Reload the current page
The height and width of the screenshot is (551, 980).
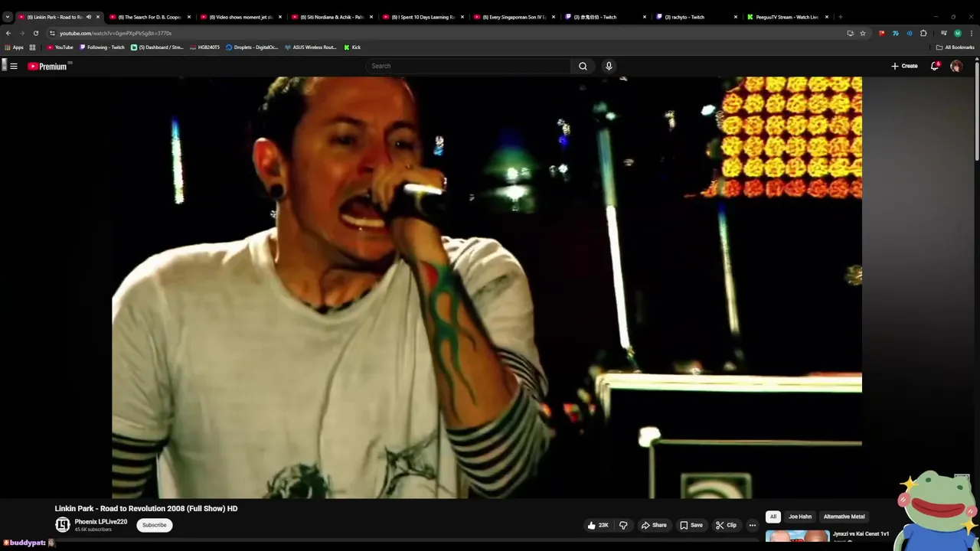(35, 33)
